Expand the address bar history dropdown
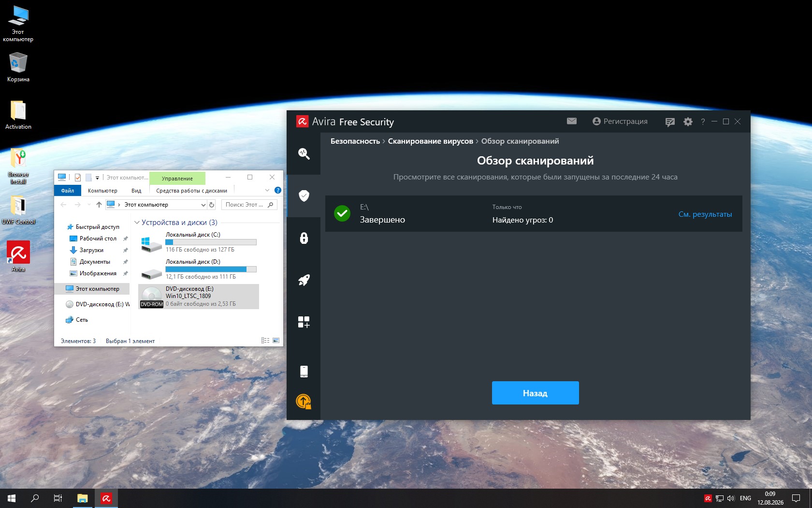 pos(203,205)
